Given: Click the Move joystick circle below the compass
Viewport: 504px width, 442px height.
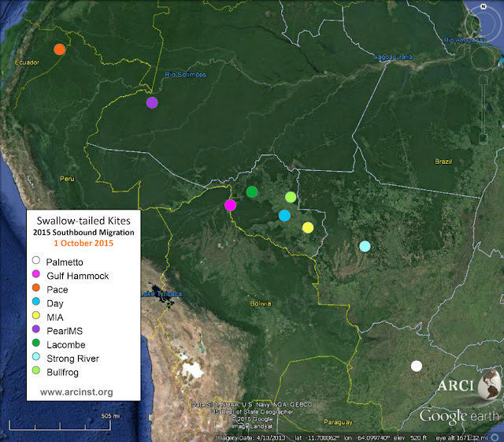Looking at the screenshot, I should coord(483,58).
